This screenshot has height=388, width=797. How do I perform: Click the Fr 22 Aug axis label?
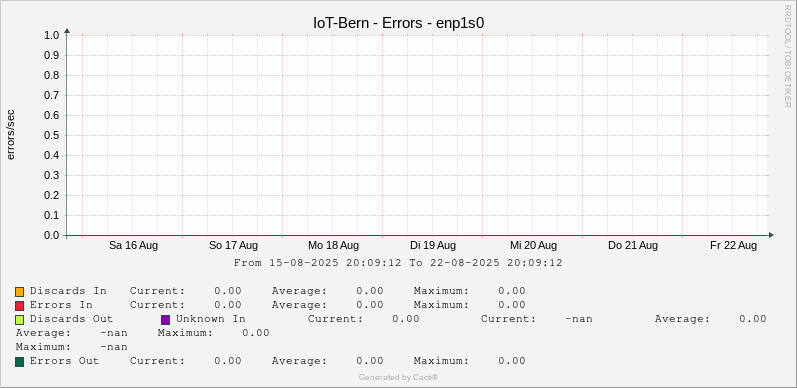(733, 246)
